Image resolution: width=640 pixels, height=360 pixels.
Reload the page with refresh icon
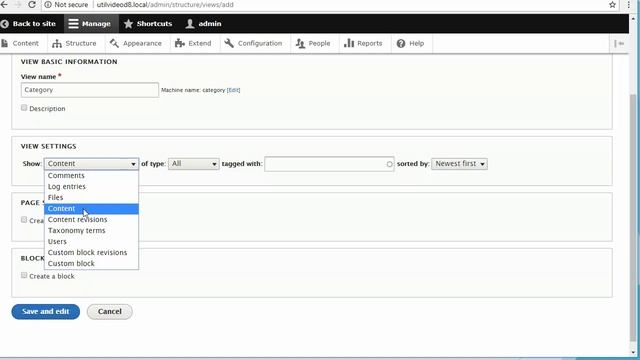pos(32,4)
